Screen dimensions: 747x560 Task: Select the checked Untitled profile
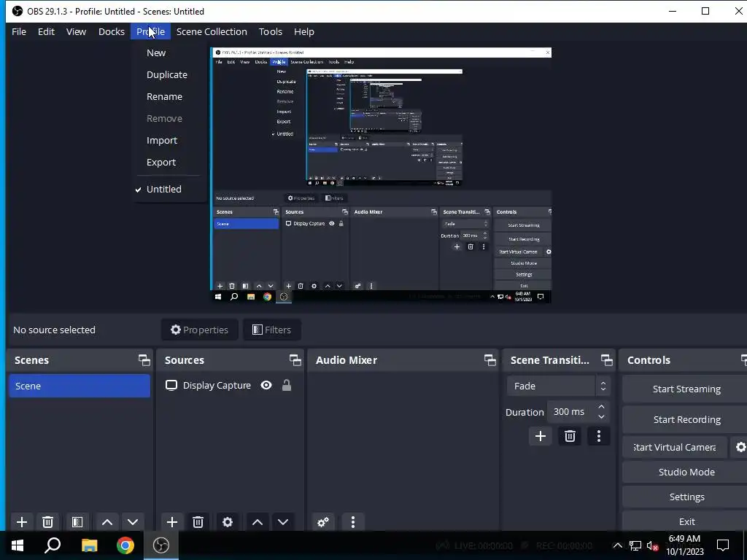(x=164, y=189)
